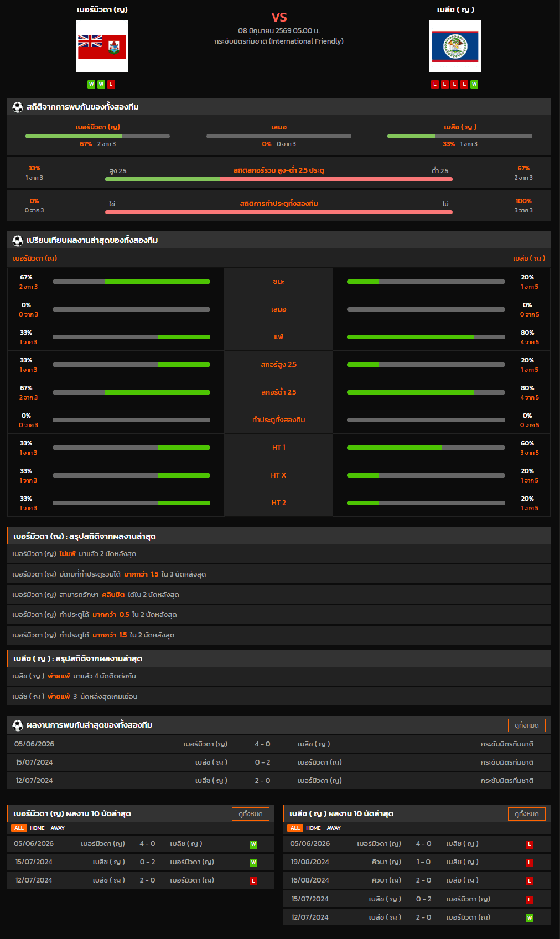Click the International Friendly competition label
Image resolution: width=560 pixels, height=939 pixels.
click(x=279, y=41)
